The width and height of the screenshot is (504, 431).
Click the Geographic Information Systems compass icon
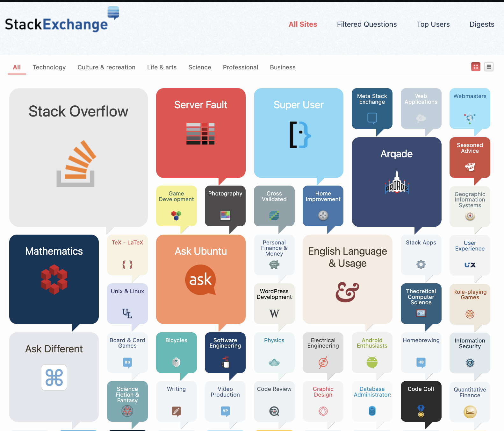click(x=470, y=216)
